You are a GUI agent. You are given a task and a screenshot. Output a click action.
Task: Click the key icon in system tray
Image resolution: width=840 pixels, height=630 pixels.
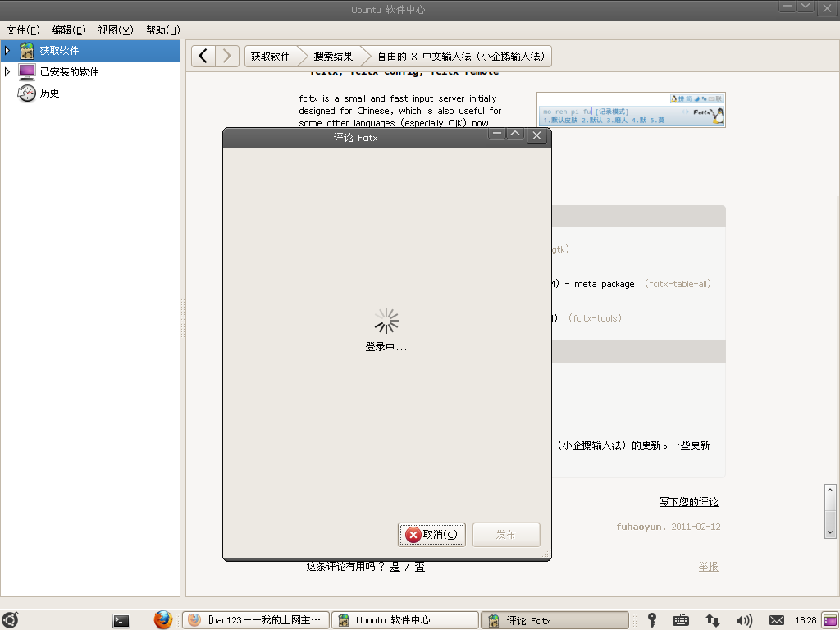coord(652,620)
